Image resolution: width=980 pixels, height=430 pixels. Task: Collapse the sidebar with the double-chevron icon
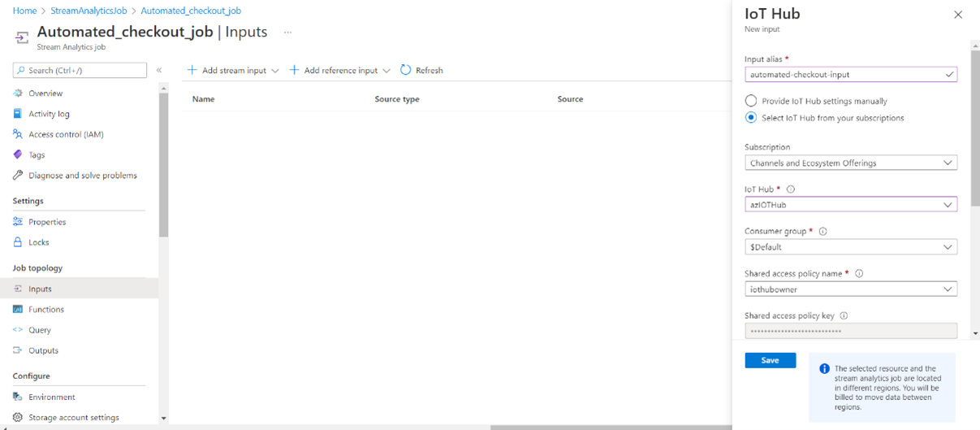pos(159,71)
